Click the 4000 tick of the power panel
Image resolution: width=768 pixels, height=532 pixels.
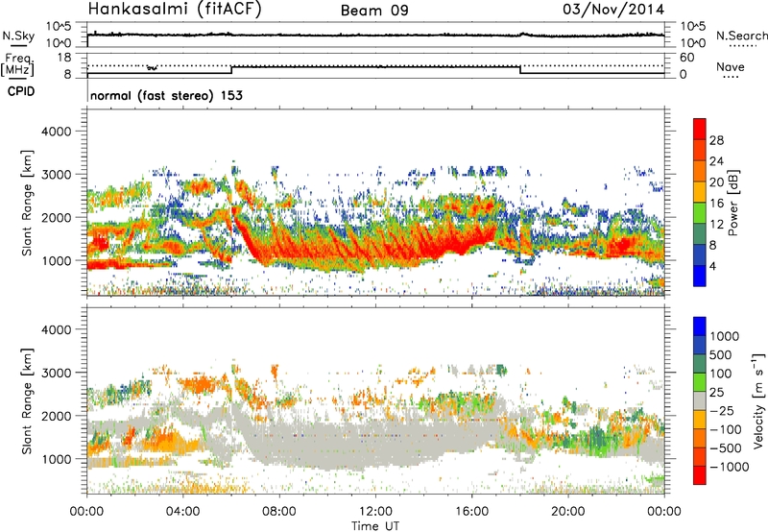tap(56, 132)
